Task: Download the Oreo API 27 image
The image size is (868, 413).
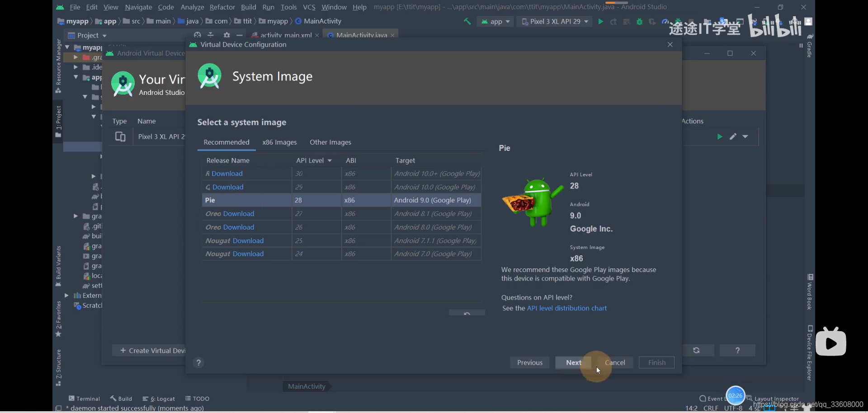Action: coord(239,214)
